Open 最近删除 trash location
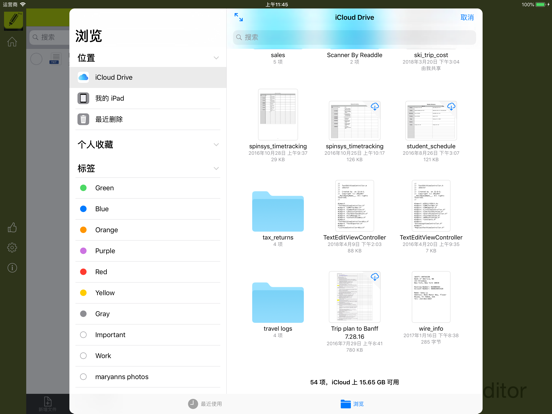Image resolution: width=552 pixels, height=414 pixels. pyautogui.click(x=148, y=119)
